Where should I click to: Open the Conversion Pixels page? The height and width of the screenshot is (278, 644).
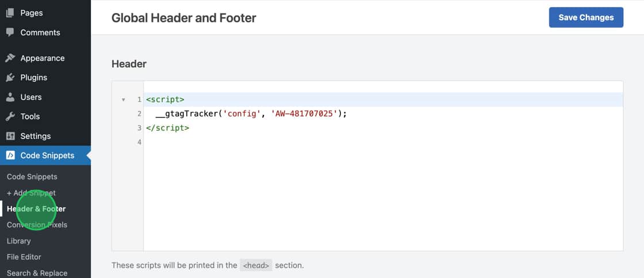[x=37, y=225]
